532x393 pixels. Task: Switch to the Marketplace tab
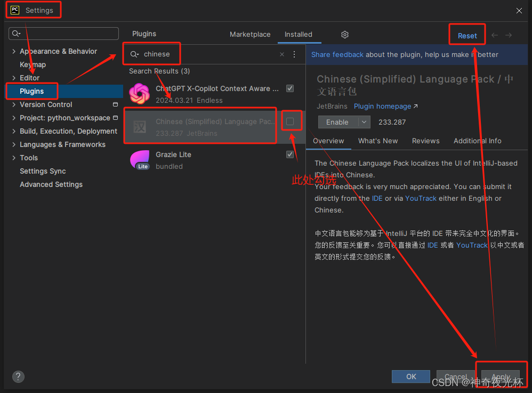(x=250, y=34)
